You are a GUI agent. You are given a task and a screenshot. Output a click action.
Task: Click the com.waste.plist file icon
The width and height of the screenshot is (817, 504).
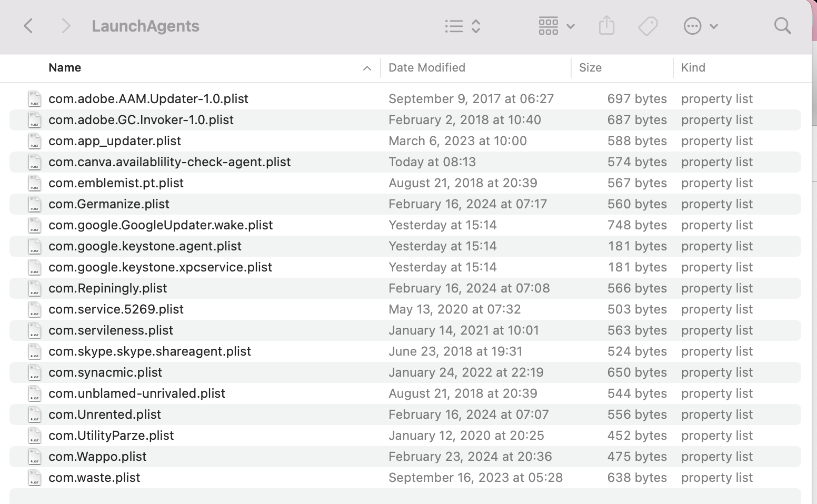35,478
